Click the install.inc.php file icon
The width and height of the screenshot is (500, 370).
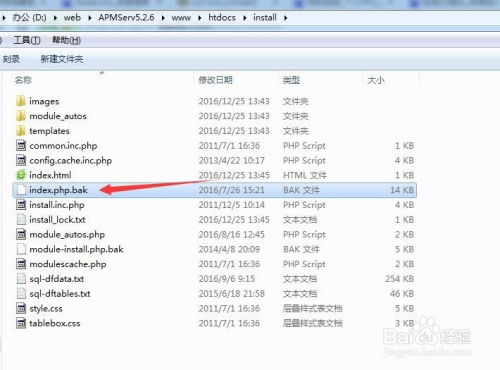(x=21, y=205)
